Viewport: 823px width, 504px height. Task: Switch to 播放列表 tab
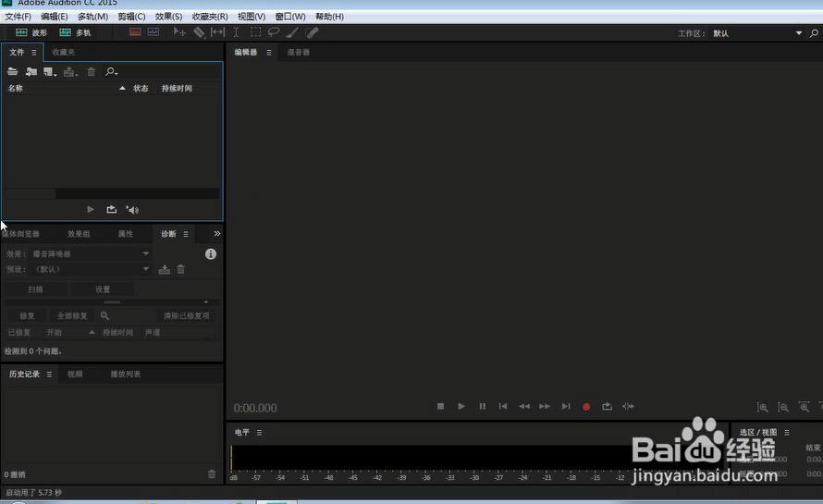point(126,374)
